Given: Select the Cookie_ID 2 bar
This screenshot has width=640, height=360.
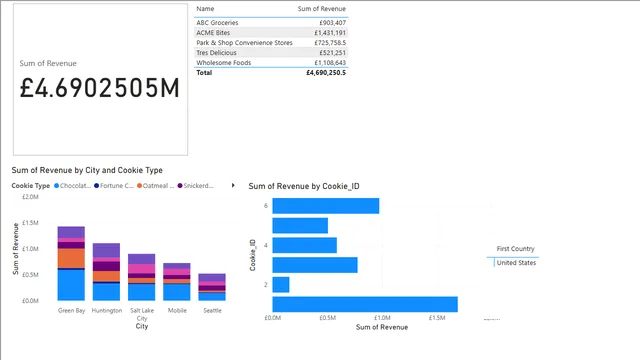Looking at the screenshot, I should point(281,284).
